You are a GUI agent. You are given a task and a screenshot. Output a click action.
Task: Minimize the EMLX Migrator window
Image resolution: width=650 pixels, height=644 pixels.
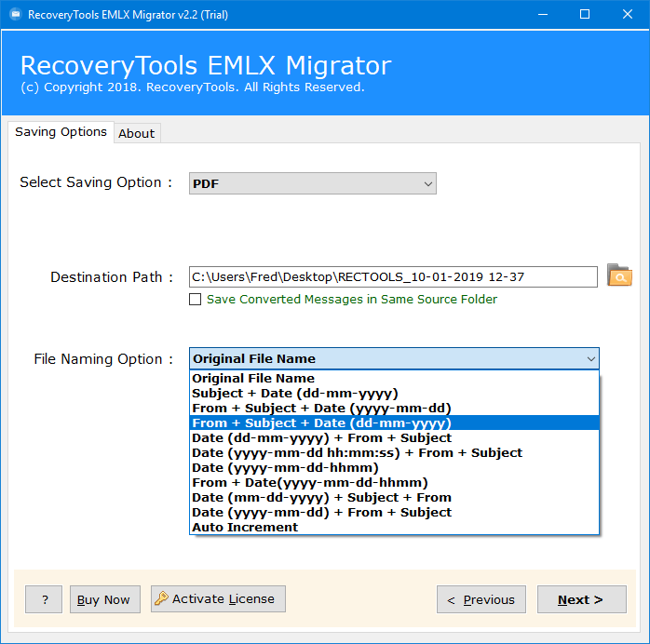[x=543, y=15]
